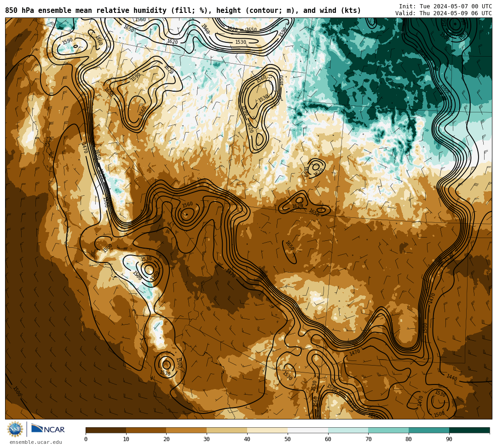This screenshot has width=497, height=448.
Task: Click the colorbar tick label 0
Action: 86,439
